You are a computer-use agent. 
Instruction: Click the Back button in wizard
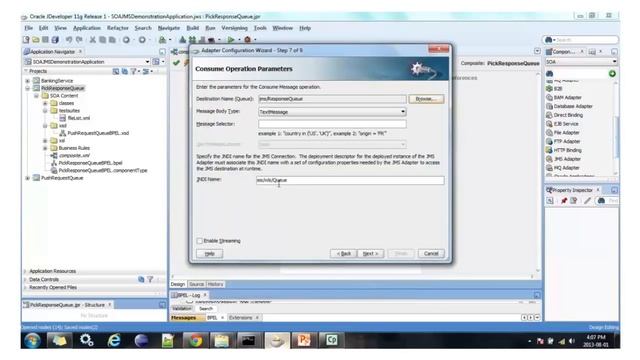(343, 253)
